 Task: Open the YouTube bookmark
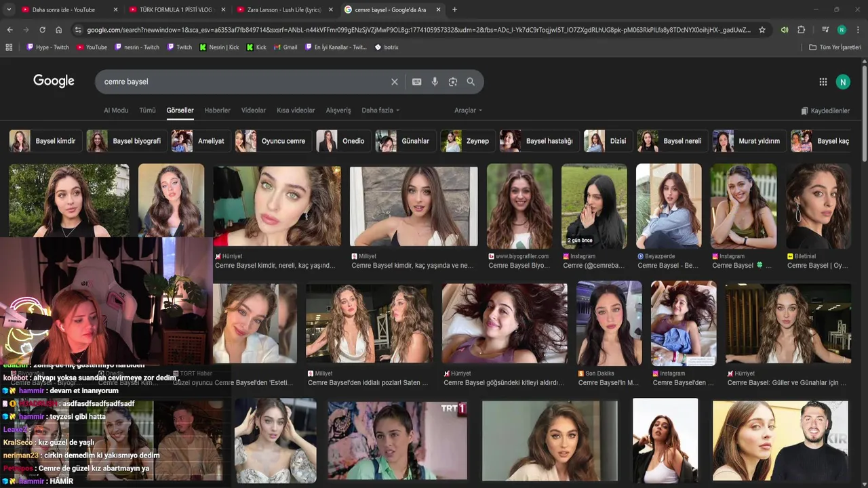(x=92, y=47)
